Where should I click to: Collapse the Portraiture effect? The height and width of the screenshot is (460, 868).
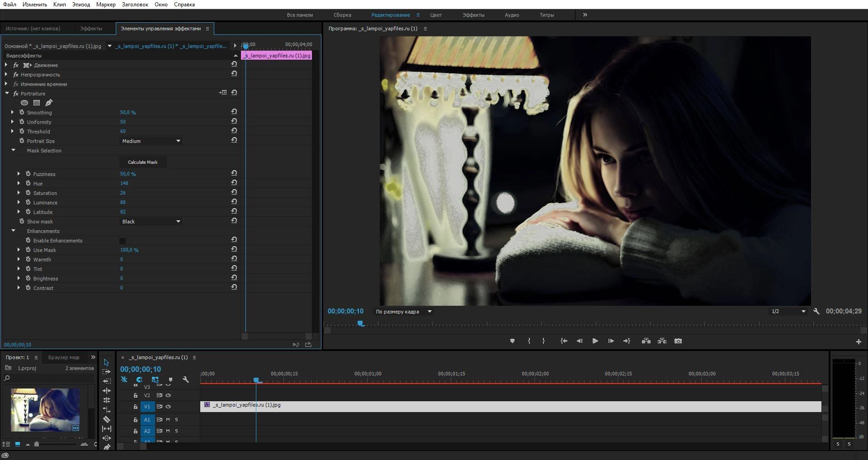(x=7, y=93)
